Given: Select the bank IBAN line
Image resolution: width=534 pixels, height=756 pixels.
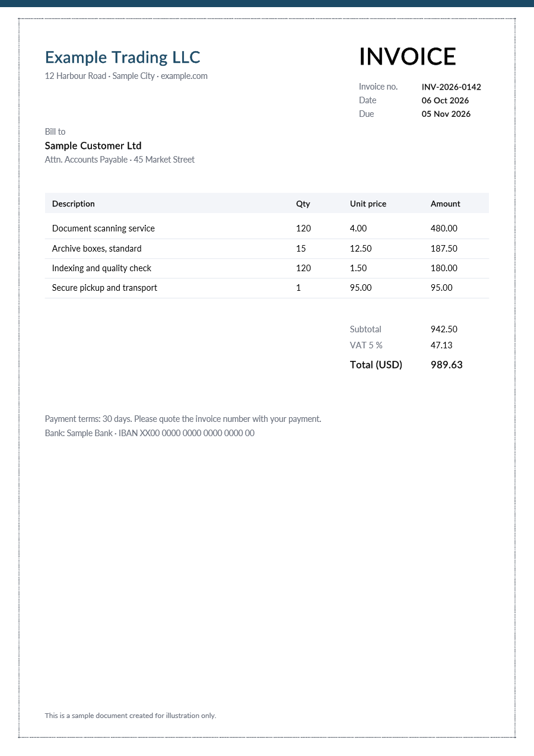Looking at the screenshot, I should [x=150, y=433].
